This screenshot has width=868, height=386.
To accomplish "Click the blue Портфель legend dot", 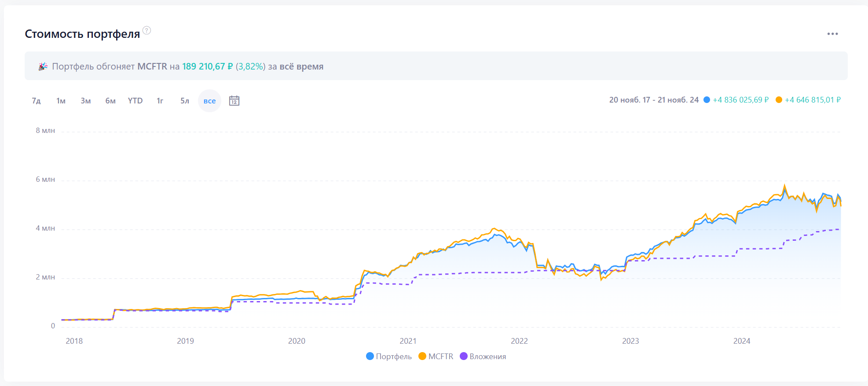I will click(370, 356).
